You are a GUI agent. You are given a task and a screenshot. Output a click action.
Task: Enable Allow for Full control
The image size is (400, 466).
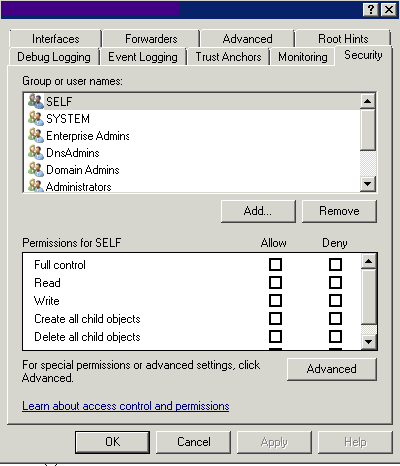[x=275, y=265]
